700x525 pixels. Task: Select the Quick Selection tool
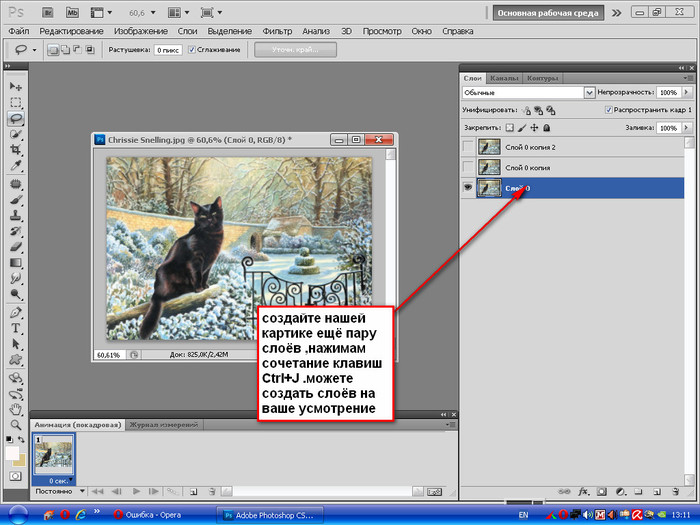pos(16,134)
